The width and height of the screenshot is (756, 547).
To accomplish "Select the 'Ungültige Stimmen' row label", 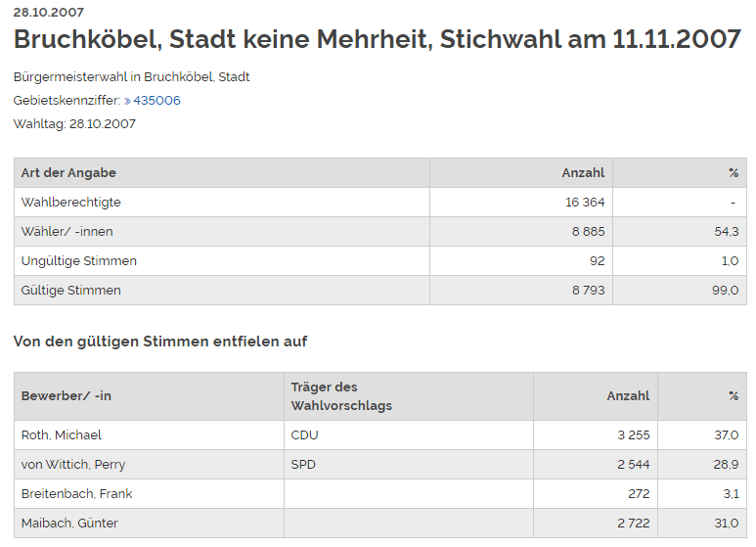I will 78,261.
